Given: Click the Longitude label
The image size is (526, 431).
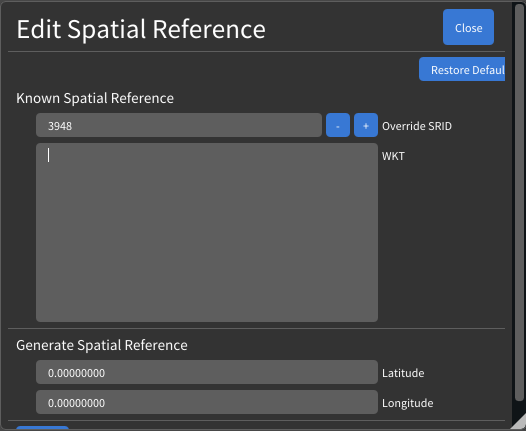Looking at the screenshot, I should [x=408, y=403].
